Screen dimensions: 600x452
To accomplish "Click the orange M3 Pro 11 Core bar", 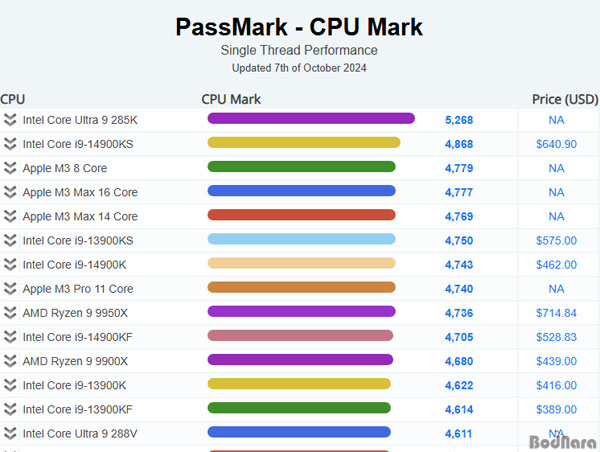I will coord(302,287).
